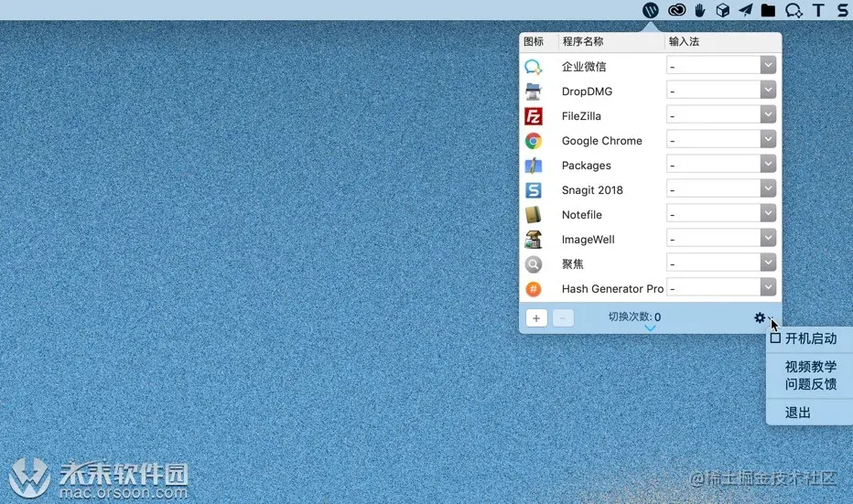Select the Notefile row name
Screen dimensions: 853x504
click(x=581, y=215)
